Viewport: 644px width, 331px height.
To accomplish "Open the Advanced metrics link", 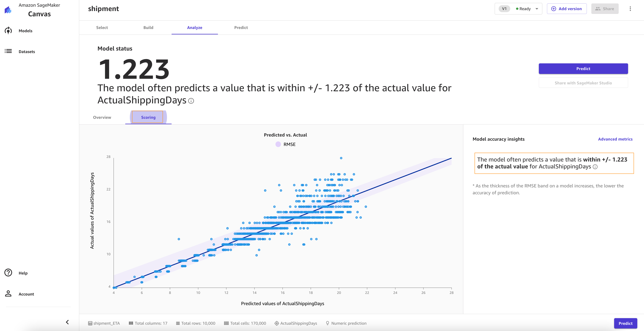I will click(615, 139).
